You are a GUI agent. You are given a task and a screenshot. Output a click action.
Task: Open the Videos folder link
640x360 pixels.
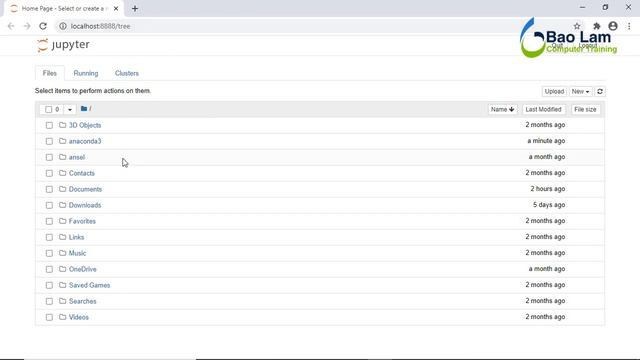(79, 317)
